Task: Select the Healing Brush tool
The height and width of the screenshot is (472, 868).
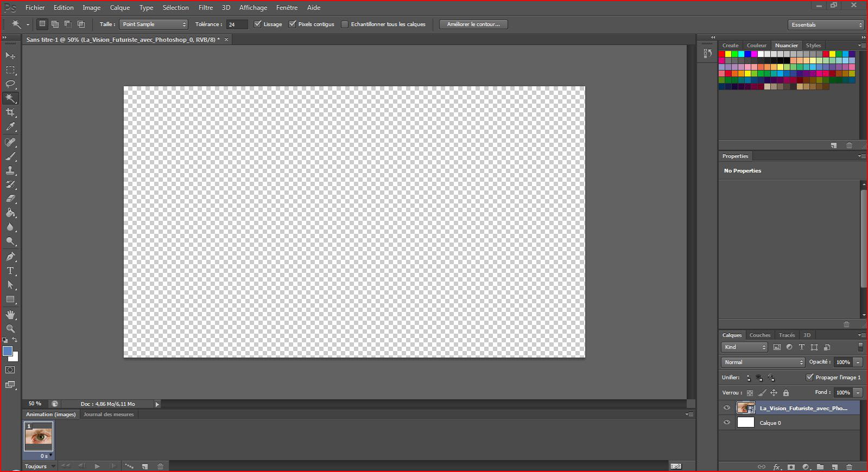Action: pos(10,142)
